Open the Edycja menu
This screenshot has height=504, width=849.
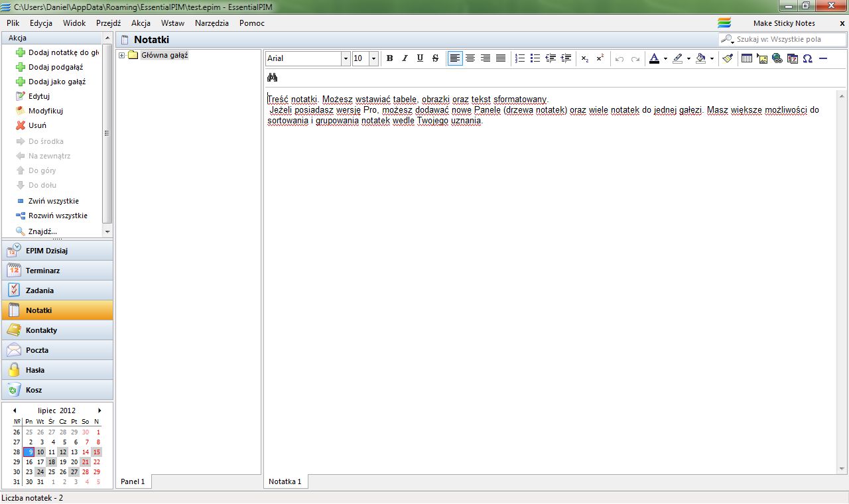coord(41,23)
